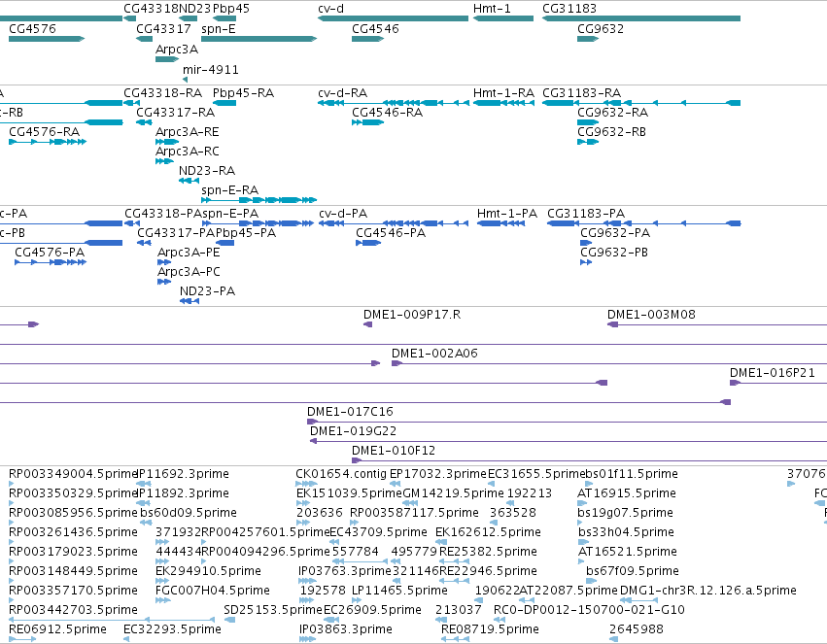Viewport: 827px width, 644px height.
Task: Click the CG4576-RA transcript
Action: (x=48, y=142)
